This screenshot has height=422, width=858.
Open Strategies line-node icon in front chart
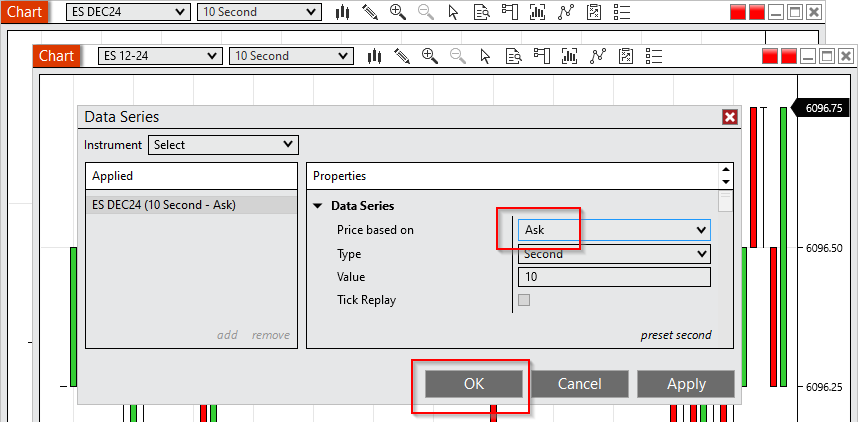pyautogui.click(x=598, y=56)
